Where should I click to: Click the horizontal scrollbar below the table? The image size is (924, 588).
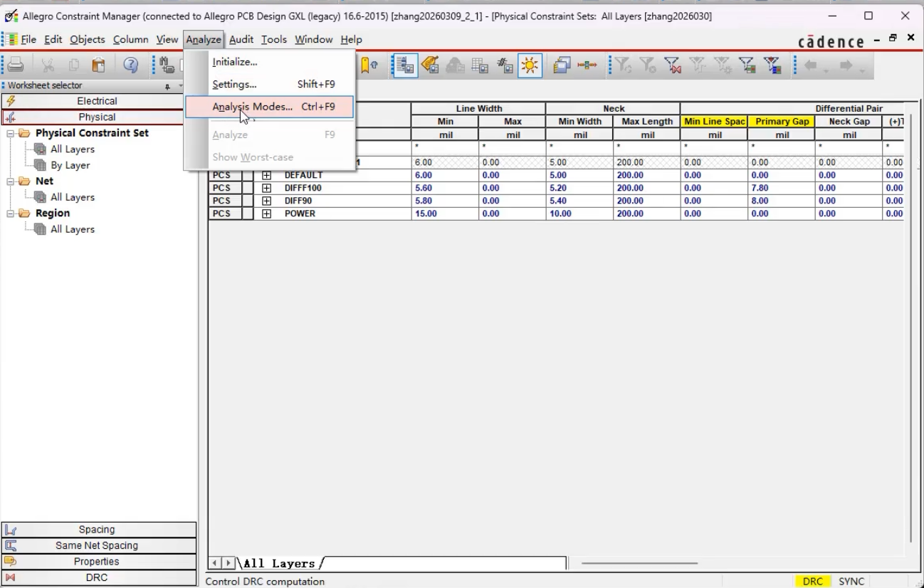point(639,563)
